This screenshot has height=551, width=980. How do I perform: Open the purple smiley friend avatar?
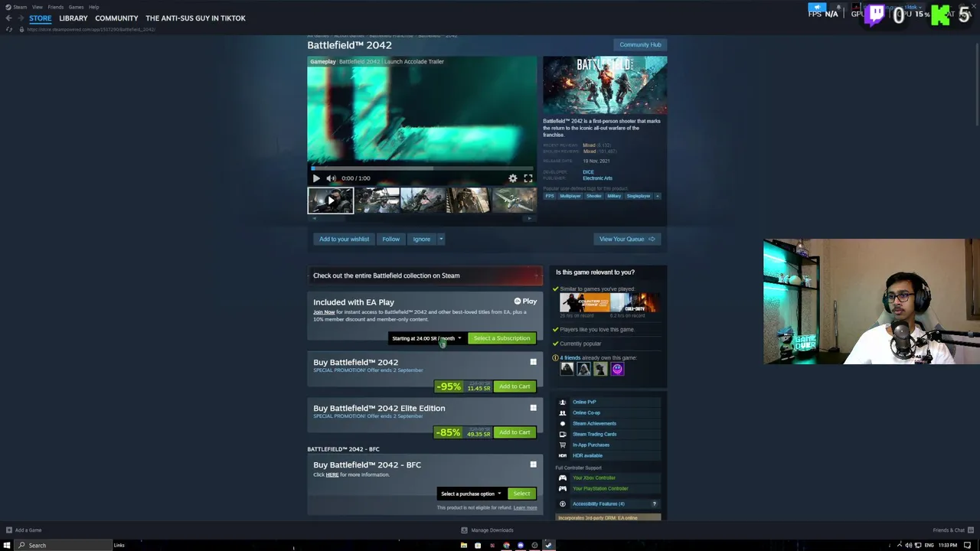pos(617,370)
